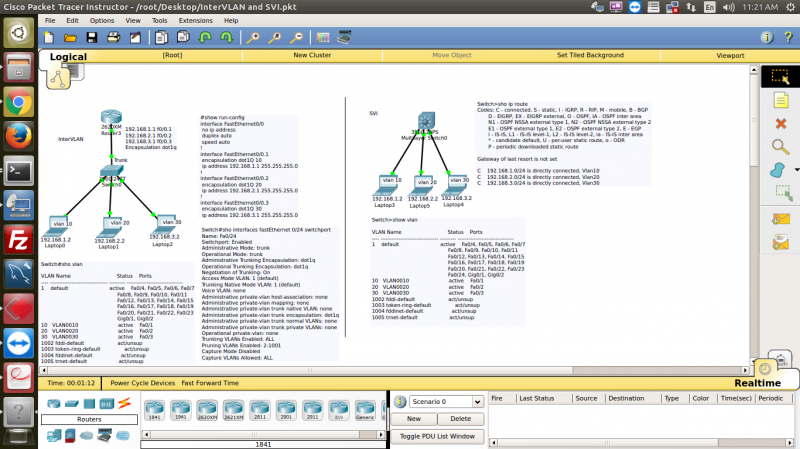Open the Edit menu

(x=72, y=20)
